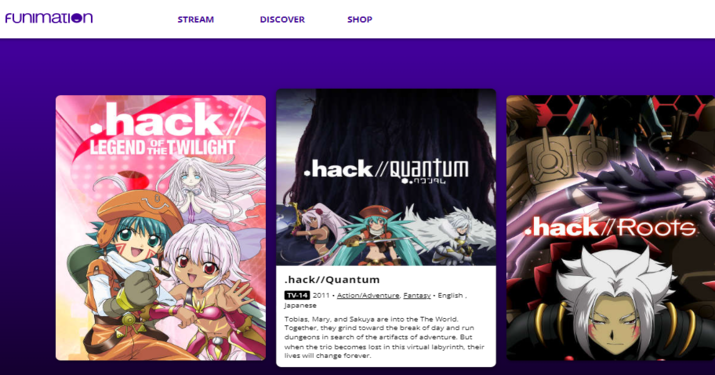Click the Japanese language label

[300, 305]
